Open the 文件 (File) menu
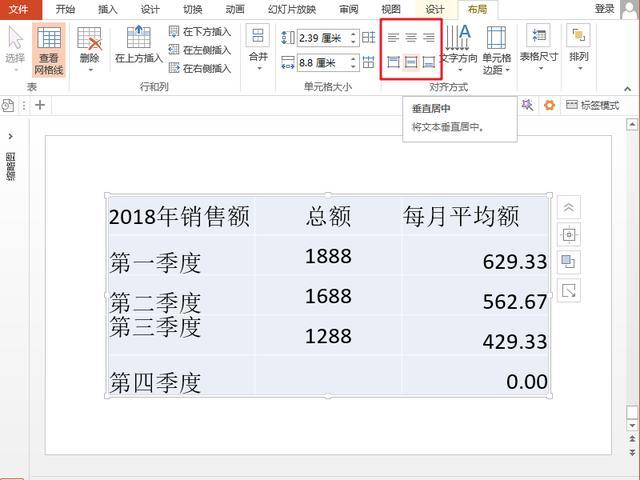 point(20,9)
